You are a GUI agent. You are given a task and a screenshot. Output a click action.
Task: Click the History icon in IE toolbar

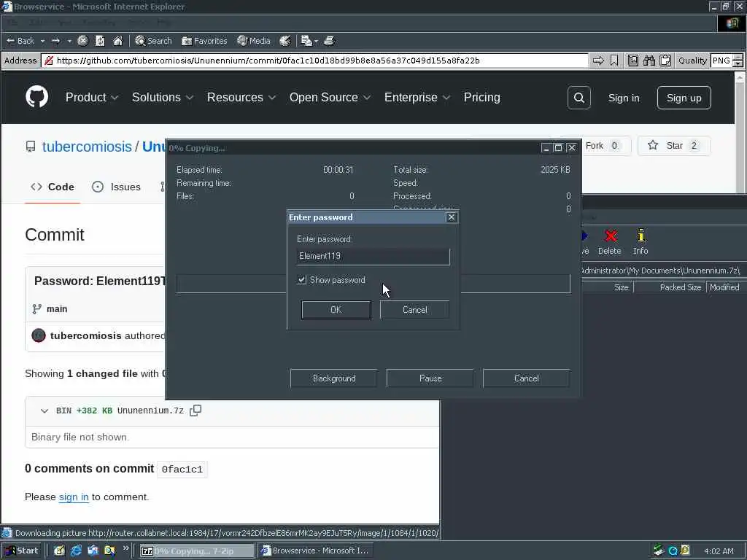(x=285, y=41)
